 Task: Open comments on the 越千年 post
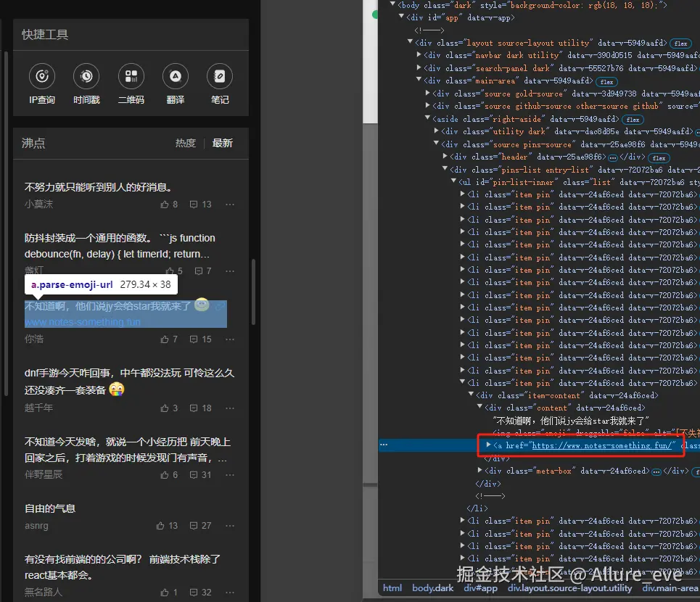pos(200,408)
